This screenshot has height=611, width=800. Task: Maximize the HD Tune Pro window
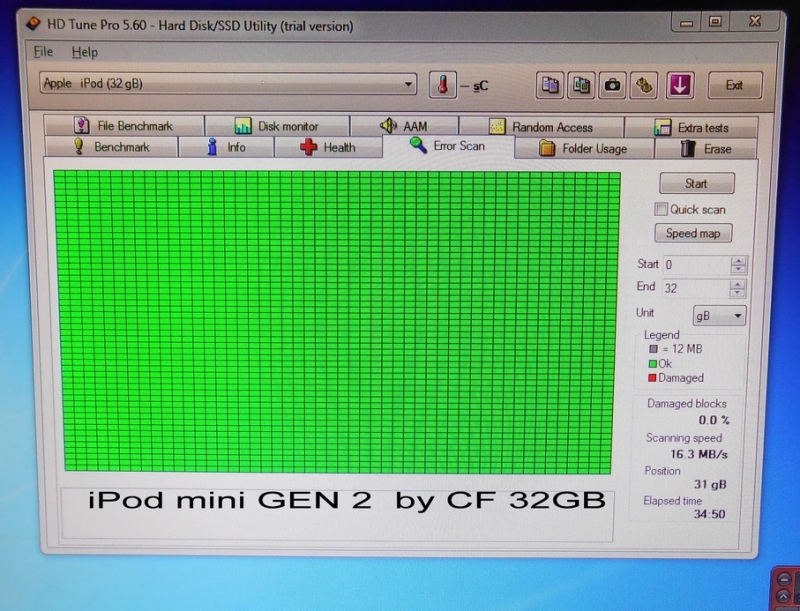click(x=715, y=22)
